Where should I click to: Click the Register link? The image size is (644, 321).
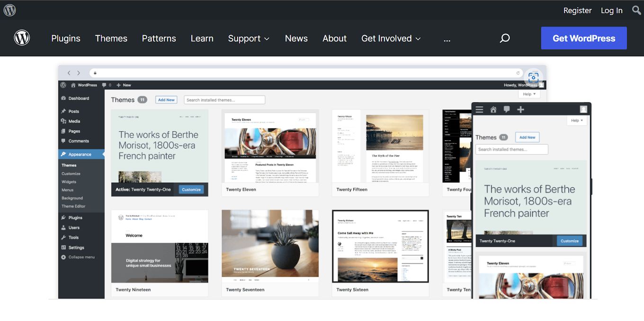(x=577, y=10)
